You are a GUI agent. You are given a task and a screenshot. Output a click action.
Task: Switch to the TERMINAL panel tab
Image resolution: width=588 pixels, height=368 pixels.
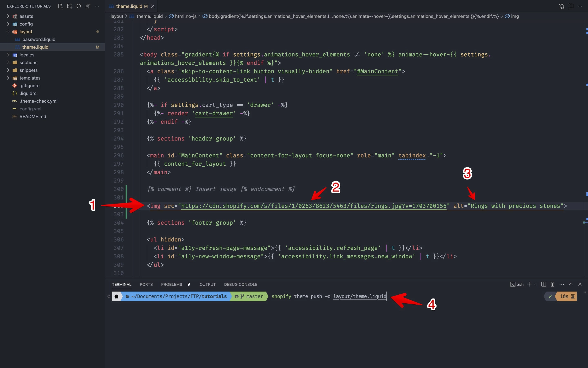coord(121,284)
